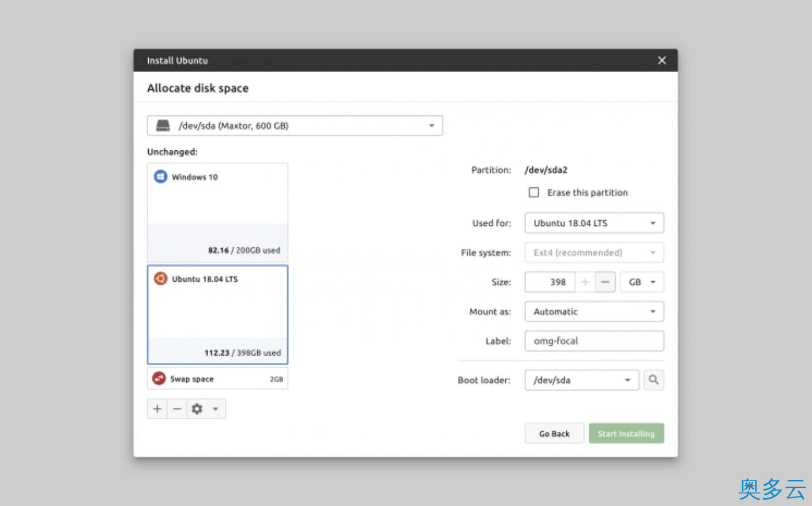This screenshot has height=506, width=812.
Task: Click the Size: label
Action: pyautogui.click(x=501, y=282)
